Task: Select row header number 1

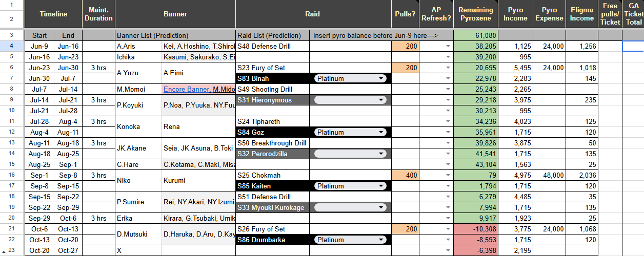Action: point(12,5)
